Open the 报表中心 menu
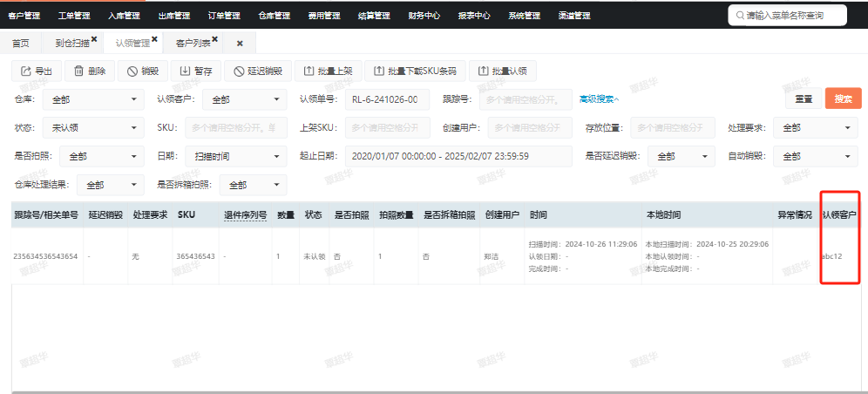868x394 pixels. click(x=474, y=16)
